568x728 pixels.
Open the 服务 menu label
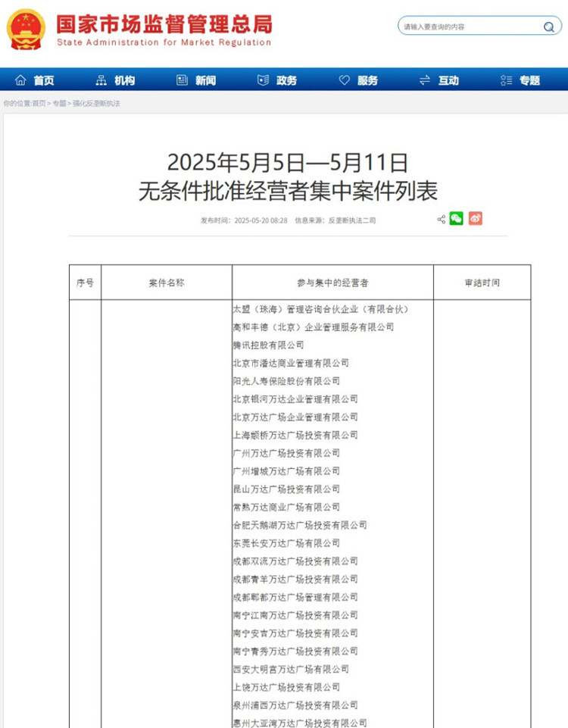(367, 81)
